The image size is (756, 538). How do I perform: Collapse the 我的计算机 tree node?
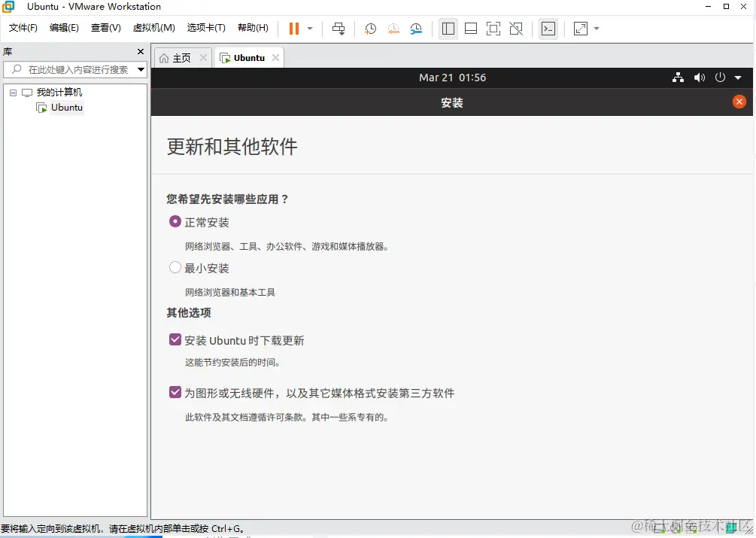(x=13, y=92)
